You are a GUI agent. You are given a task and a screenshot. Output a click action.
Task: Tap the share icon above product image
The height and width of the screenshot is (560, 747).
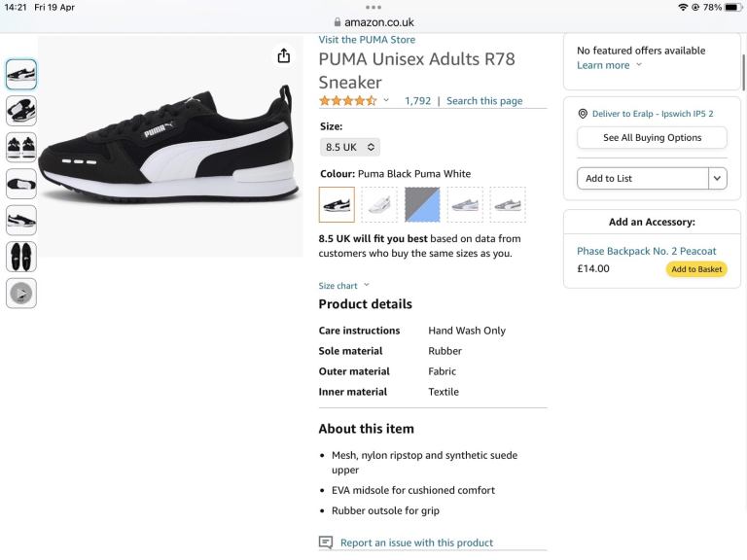click(283, 56)
